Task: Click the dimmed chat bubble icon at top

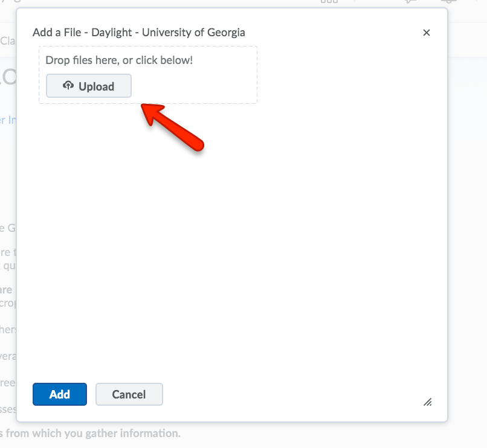Action: pos(411,2)
